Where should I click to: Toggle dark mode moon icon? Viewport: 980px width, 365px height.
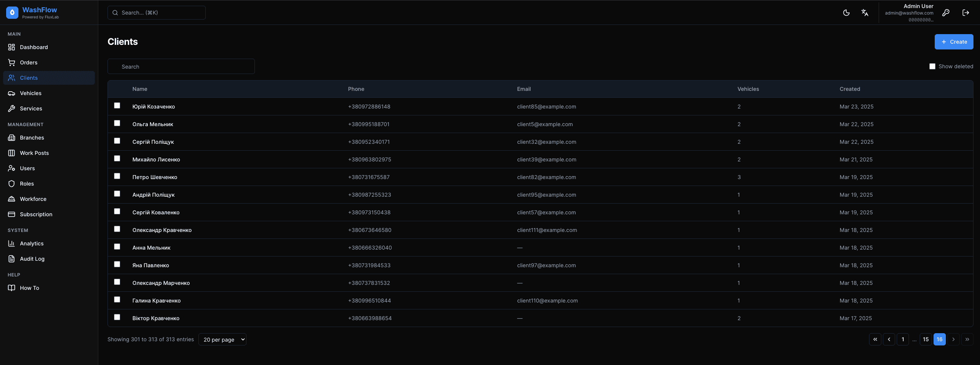click(846, 13)
